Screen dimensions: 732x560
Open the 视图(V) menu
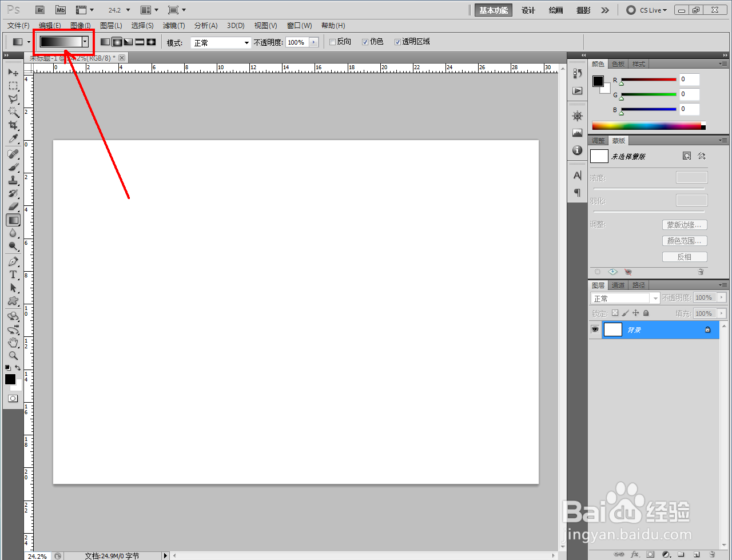click(x=265, y=26)
